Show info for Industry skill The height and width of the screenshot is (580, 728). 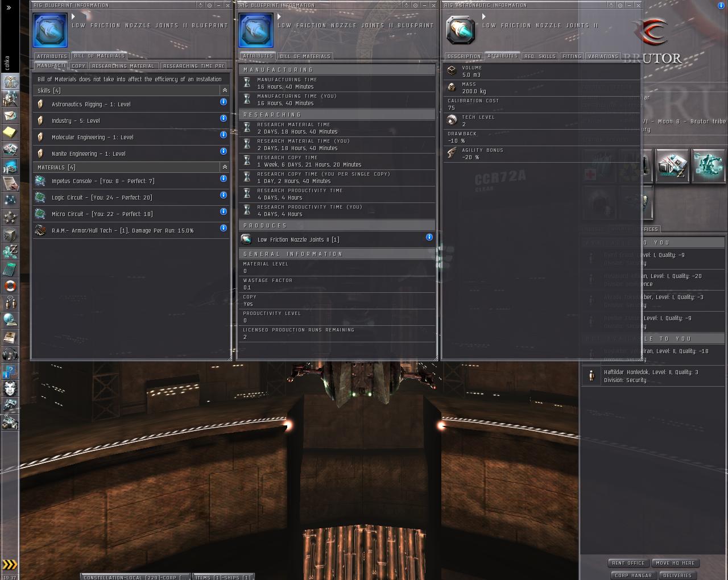pyautogui.click(x=224, y=118)
